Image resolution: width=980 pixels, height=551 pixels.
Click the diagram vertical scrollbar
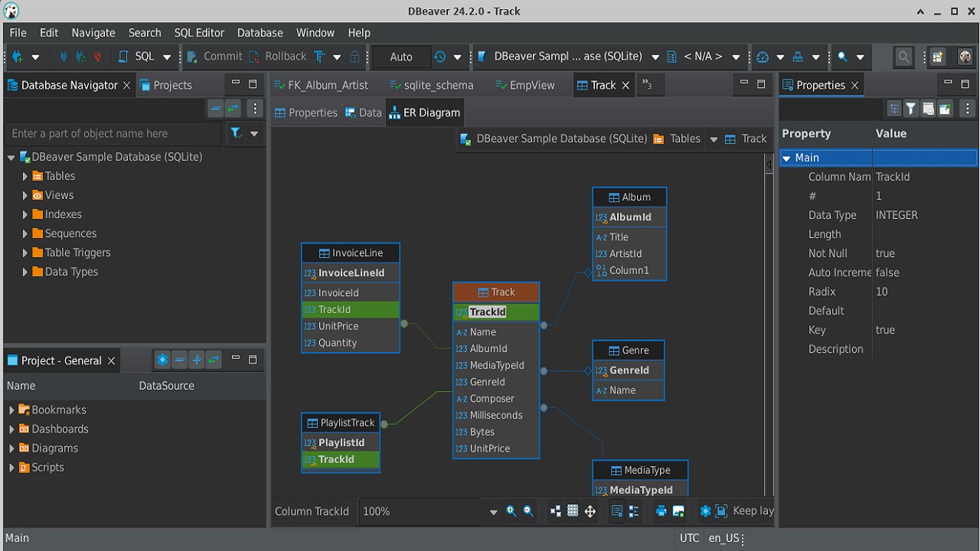[769, 329]
